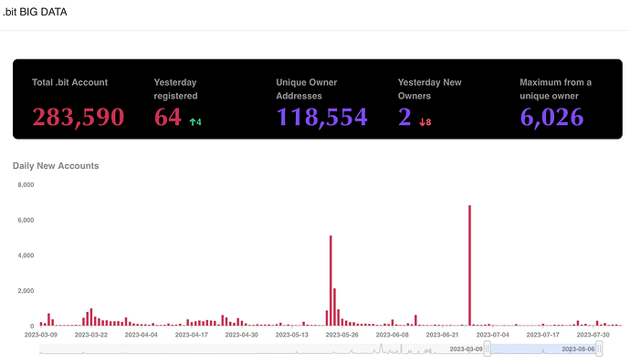Viewport: 630px width, 364px height.
Task: Click the Total .bit Account value 283,590
Action: [x=79, y=117]
